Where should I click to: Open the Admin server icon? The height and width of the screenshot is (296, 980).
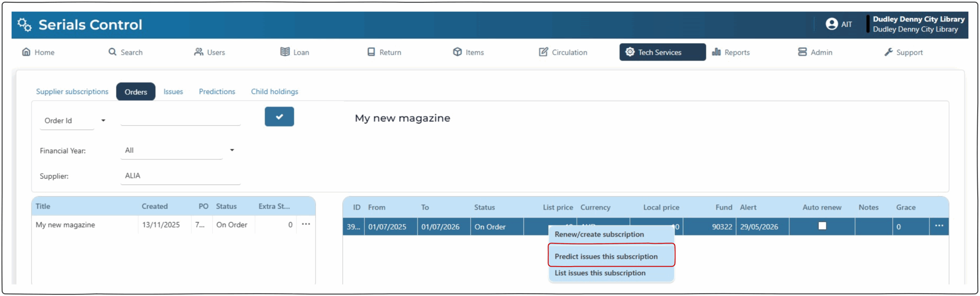point(802,52)
